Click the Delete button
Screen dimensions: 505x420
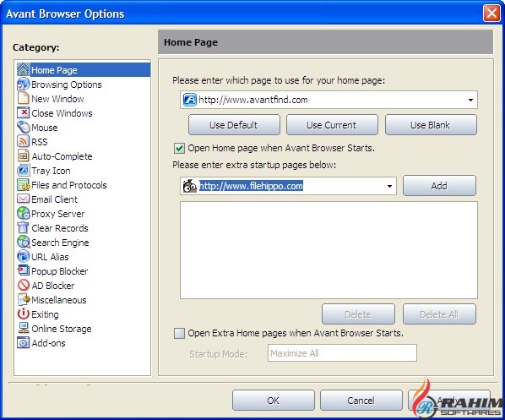coord(358,314)
